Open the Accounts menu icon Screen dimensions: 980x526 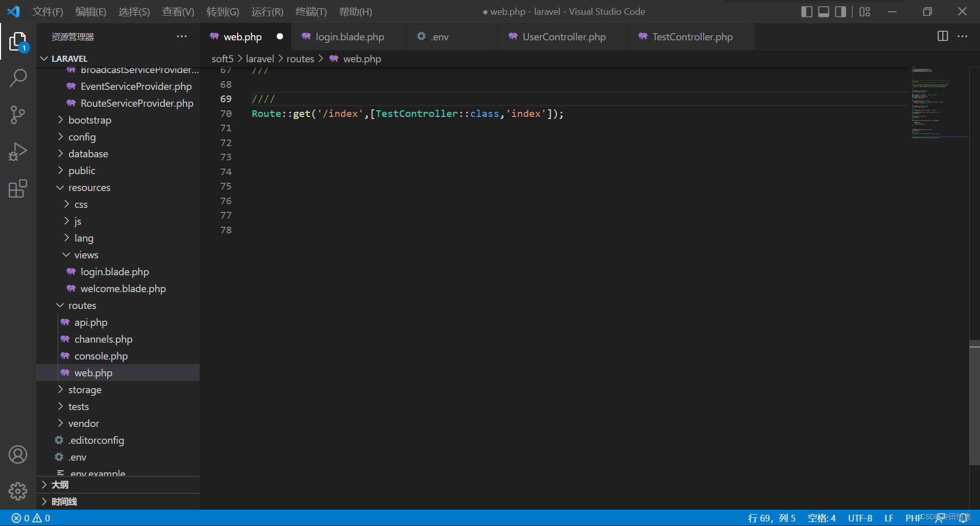point(18,455)
